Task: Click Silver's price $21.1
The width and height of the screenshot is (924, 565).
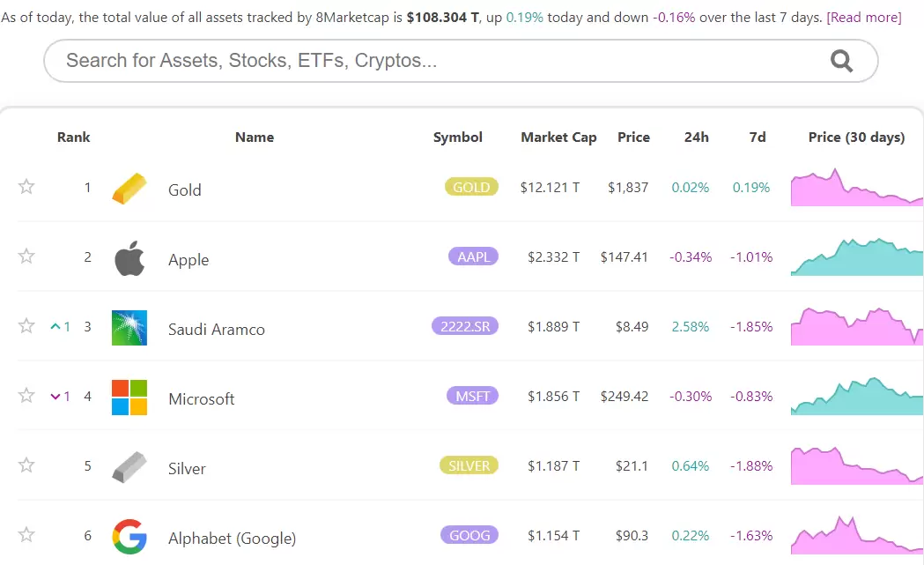Action: coord(632,466)
